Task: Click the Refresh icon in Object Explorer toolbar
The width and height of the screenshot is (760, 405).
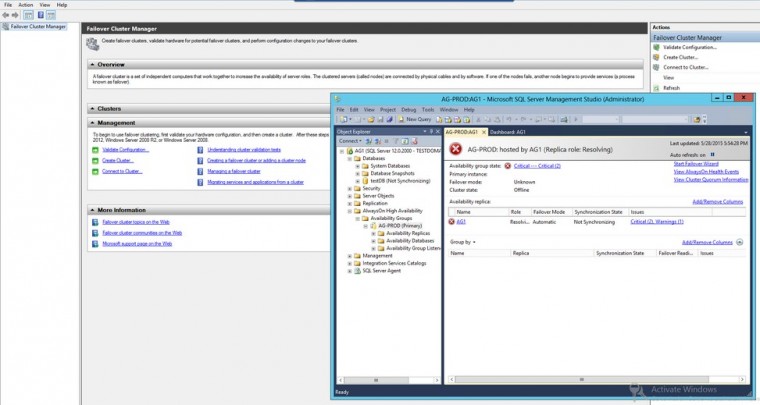Action: pos(405,141)
